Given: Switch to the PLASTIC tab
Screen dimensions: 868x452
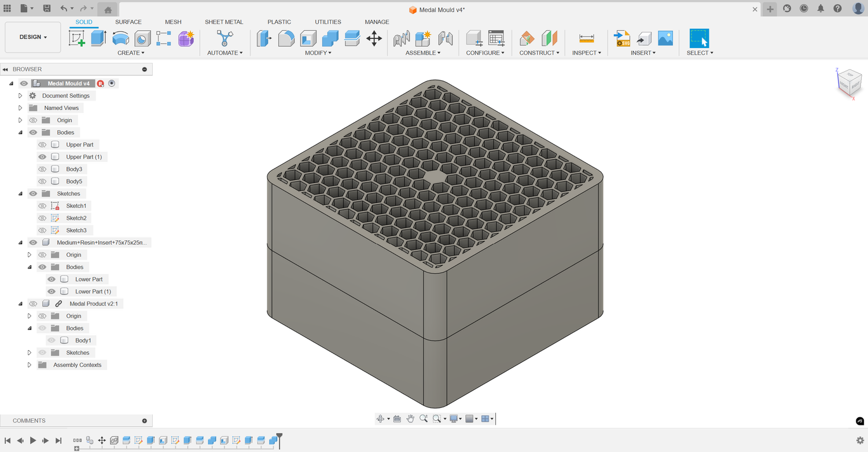Looking at the screenshot, I should [279, 22].
